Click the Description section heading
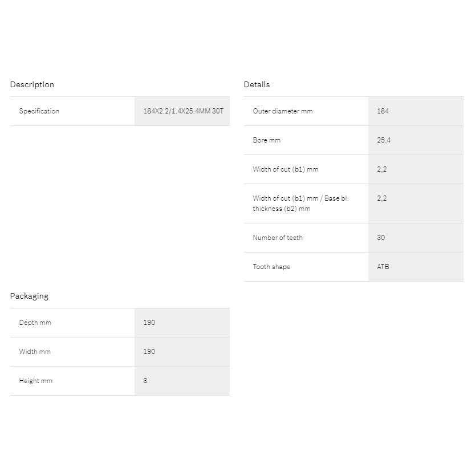Screen dimensions: 476x476 (x=32, y=84)
